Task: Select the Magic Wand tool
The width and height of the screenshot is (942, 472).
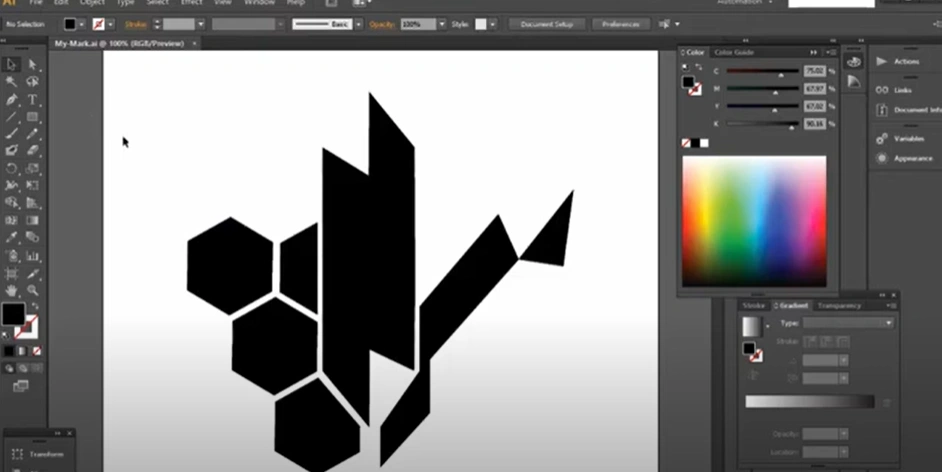Action: click(11, 82)
